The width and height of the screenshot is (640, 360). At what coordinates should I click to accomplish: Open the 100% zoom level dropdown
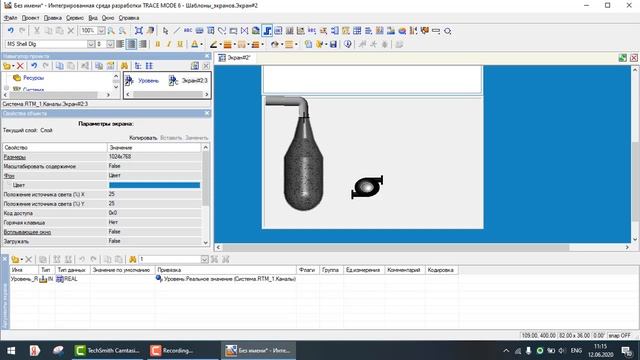[101, 31]
